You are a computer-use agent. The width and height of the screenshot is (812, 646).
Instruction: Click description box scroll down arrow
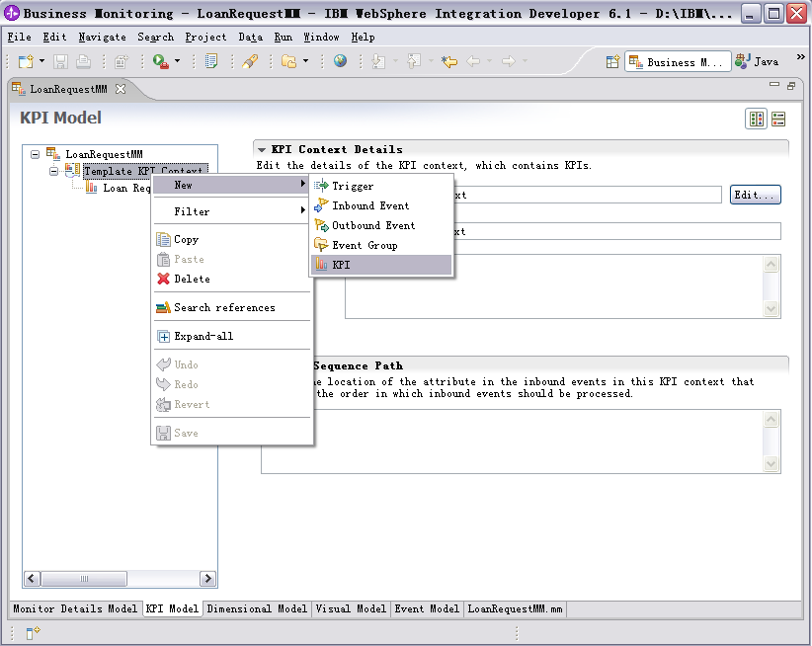pyautogui.click(x=771, y=308)
